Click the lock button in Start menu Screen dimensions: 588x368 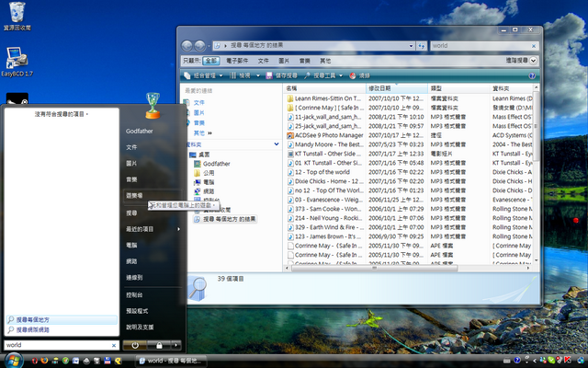click(x=159, y=345)
